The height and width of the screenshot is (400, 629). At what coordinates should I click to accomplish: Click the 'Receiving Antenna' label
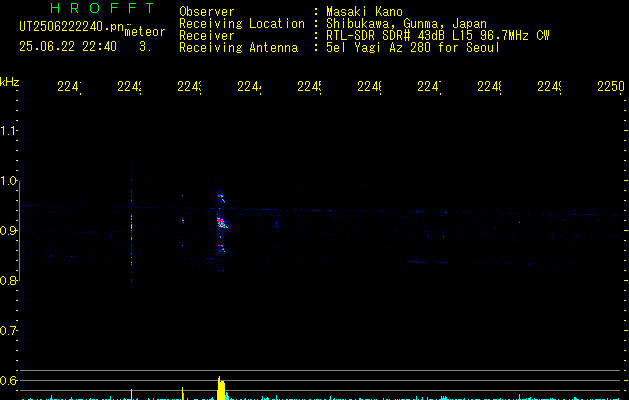point(239,48)
